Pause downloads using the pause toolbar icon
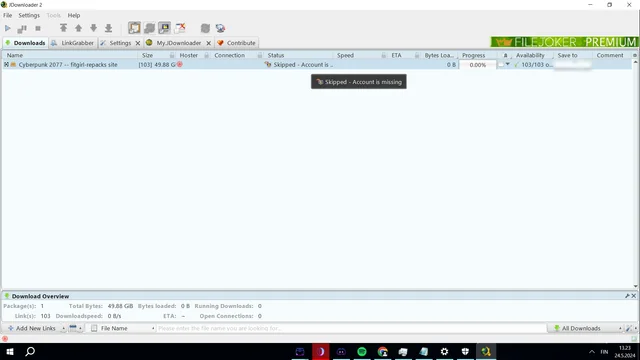640x360 pixels. point(22,28)
